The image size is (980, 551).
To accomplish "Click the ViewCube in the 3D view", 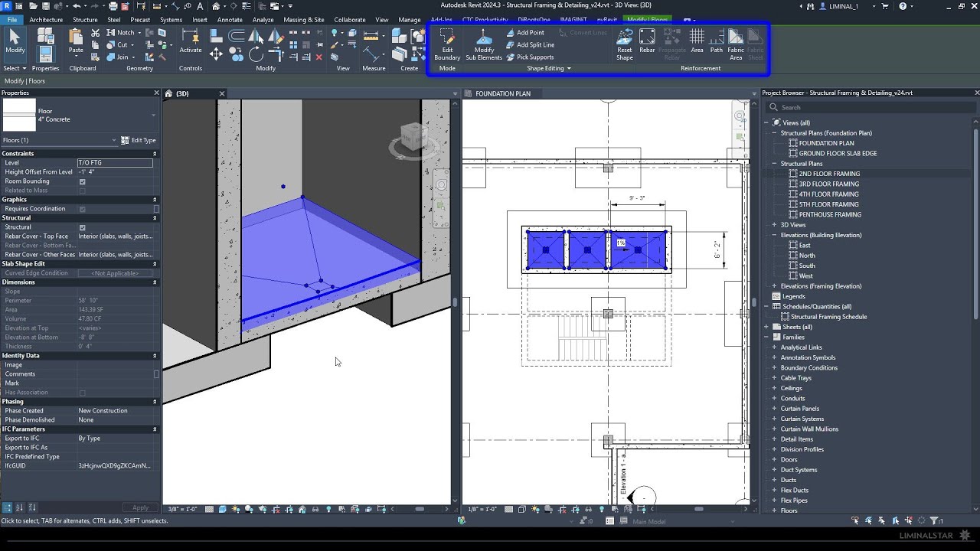I will 414,138.
